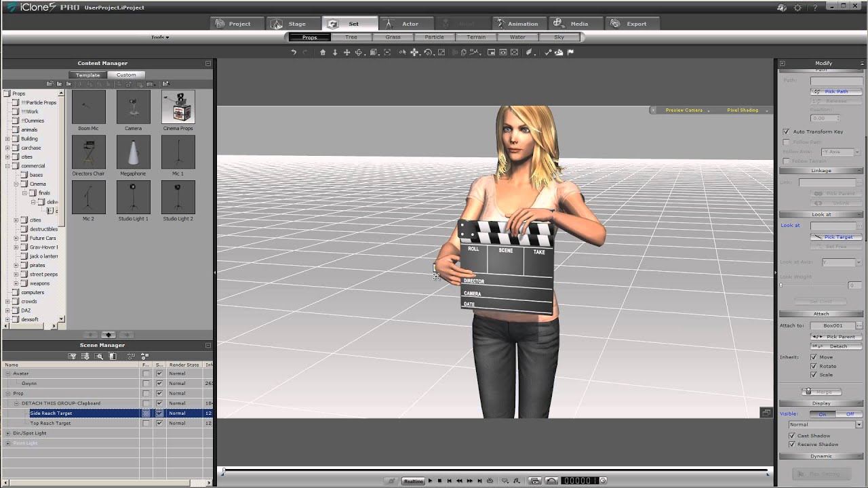868x488 pixels.
Task: Click the clock icon beside frame counter
Action: 603,481
